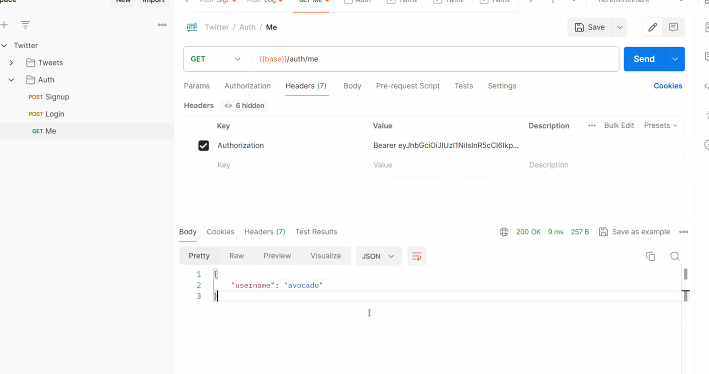The width and height of the screenshot is (709, 374).
Task: Open the Save button dropdown arrow
Action: click(619, 28)
